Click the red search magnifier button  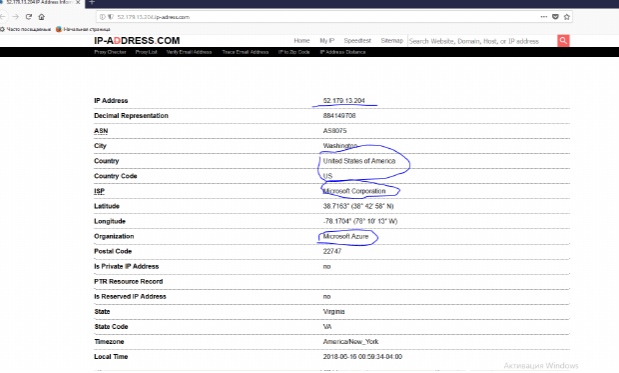(563, 40)
